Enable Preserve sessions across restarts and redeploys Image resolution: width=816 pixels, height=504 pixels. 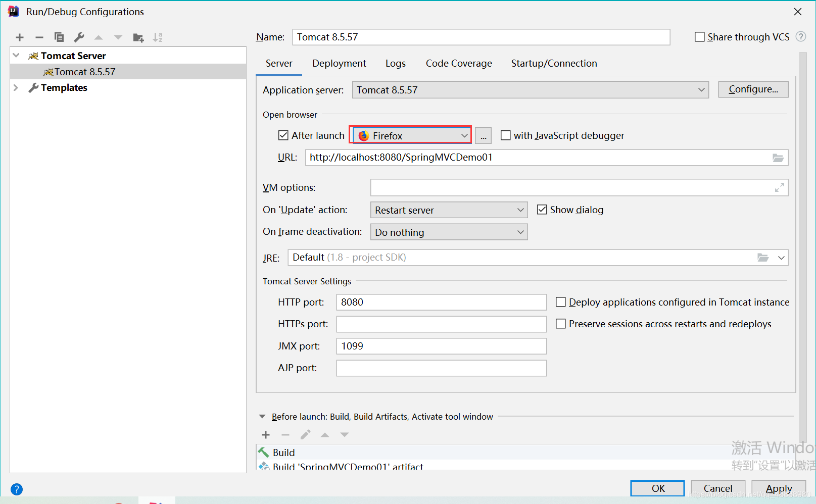pyautogui.click(x=561, y=324)
